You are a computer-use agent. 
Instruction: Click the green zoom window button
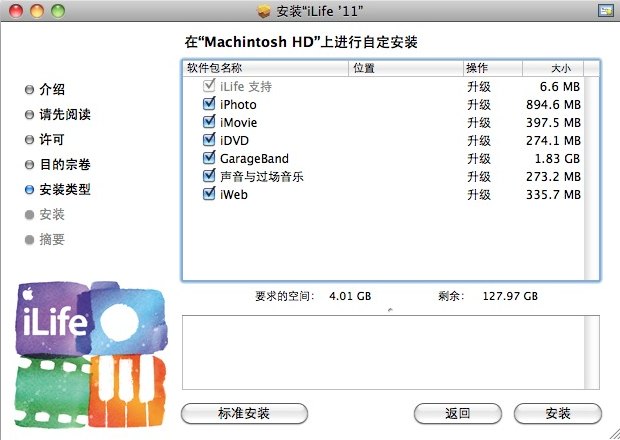58,11
